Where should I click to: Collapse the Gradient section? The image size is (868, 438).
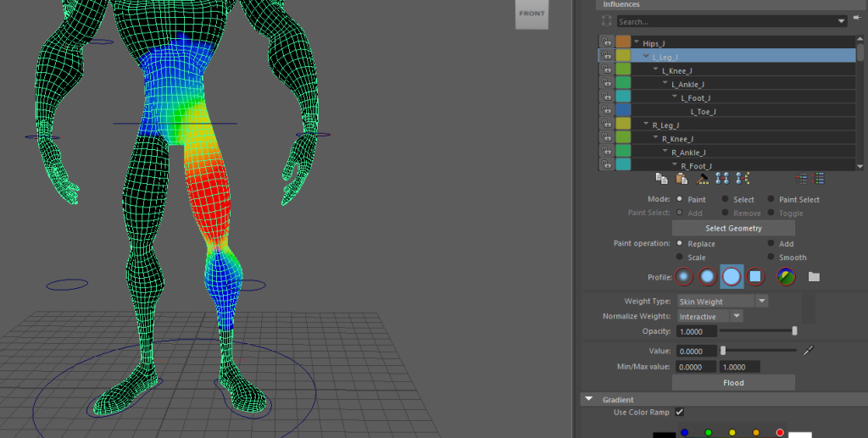tap(589, 399)
